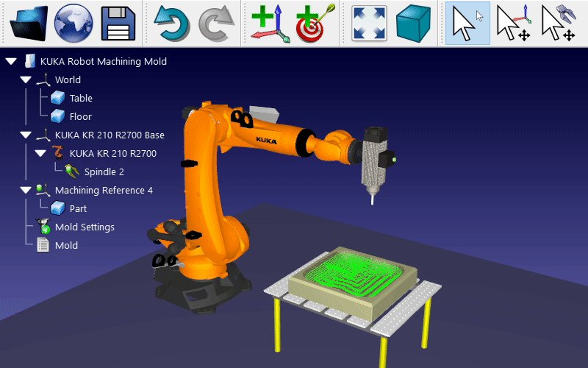
Task: Click the Floor object cube icon
Action: (58, 116)
